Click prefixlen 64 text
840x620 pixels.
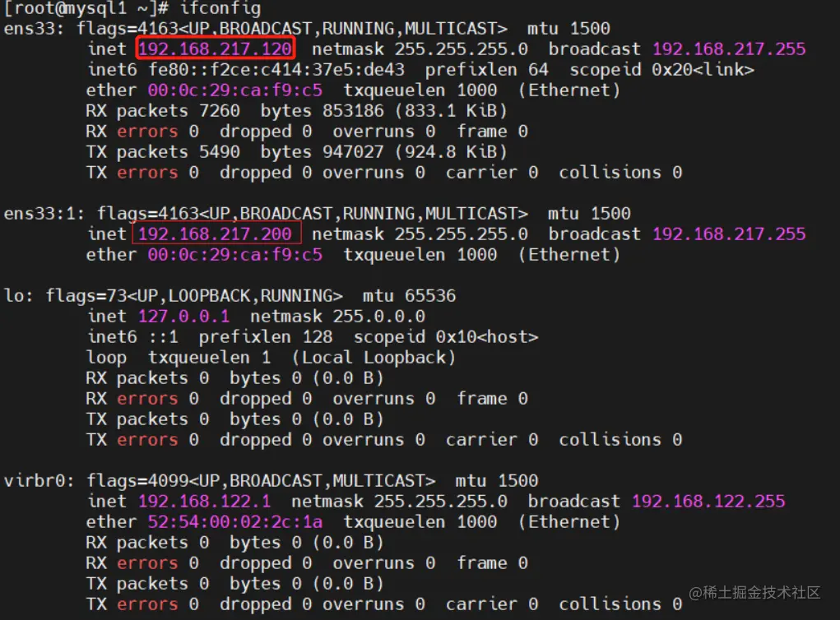coord(486,70)
